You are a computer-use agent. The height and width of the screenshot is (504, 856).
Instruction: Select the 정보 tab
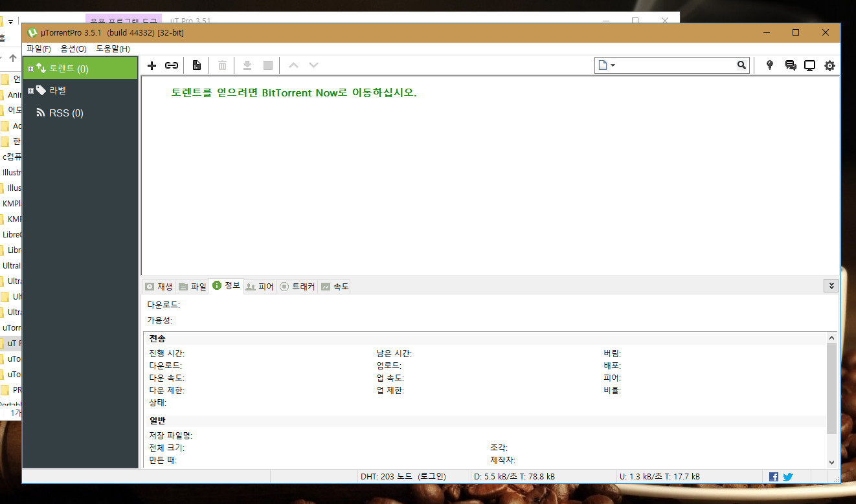pos(226,285)
